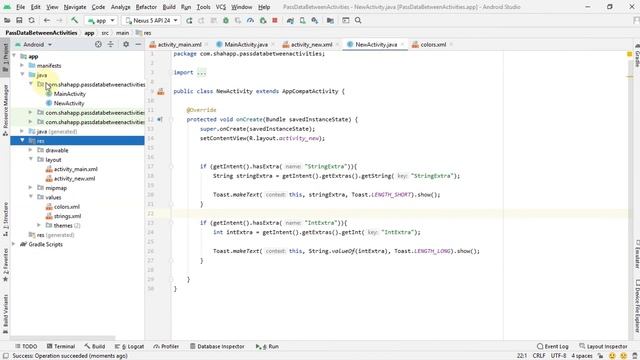Open Favorites sidebar tab
Screen dimensions: 640x360
[5, 264]
